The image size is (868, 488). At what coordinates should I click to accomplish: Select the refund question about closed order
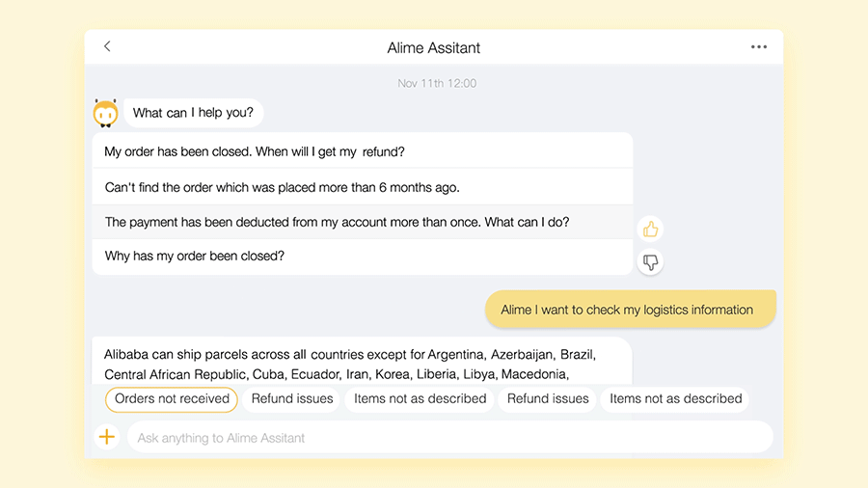(255, 151)
